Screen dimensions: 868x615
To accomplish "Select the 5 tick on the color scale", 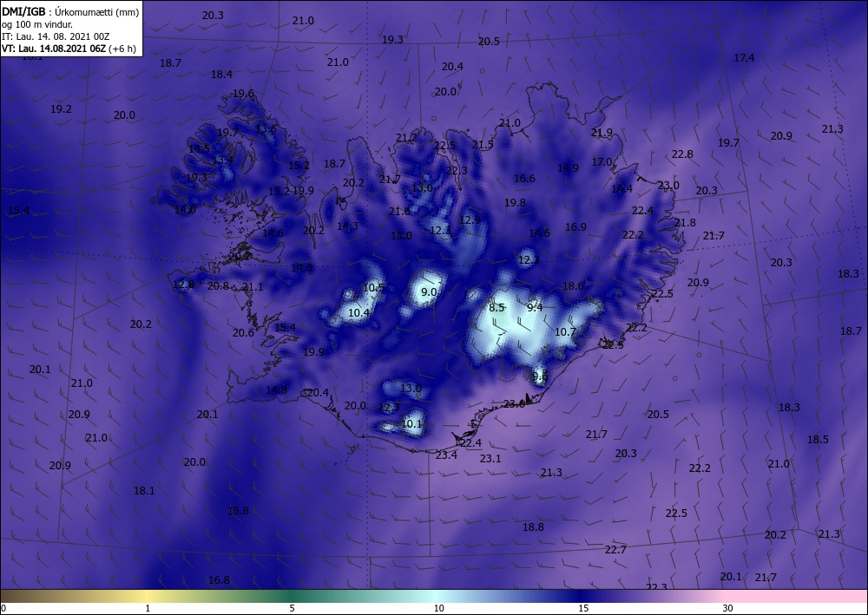I will click(292, 608).
